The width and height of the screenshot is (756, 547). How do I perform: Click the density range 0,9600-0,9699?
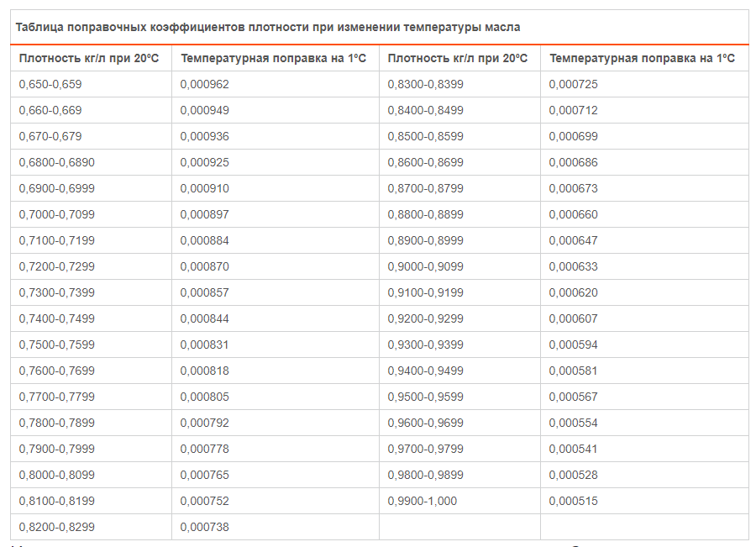coord(425,423)
